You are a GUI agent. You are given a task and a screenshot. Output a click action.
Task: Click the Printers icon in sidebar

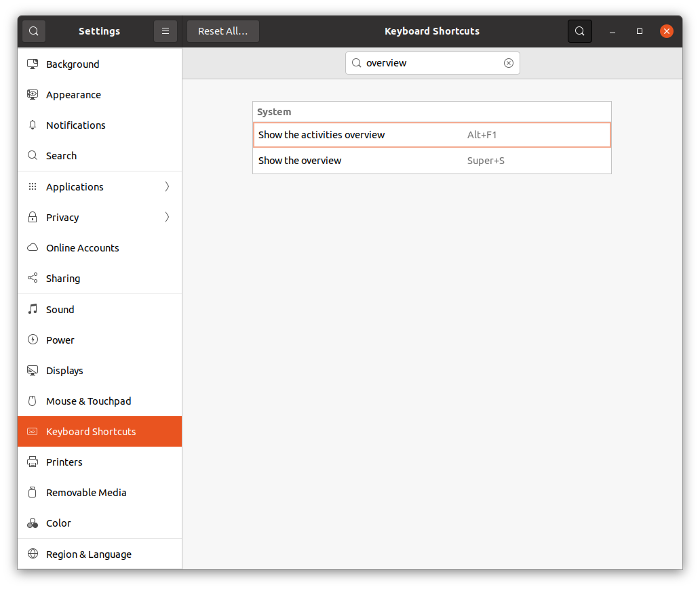[33, 462]
